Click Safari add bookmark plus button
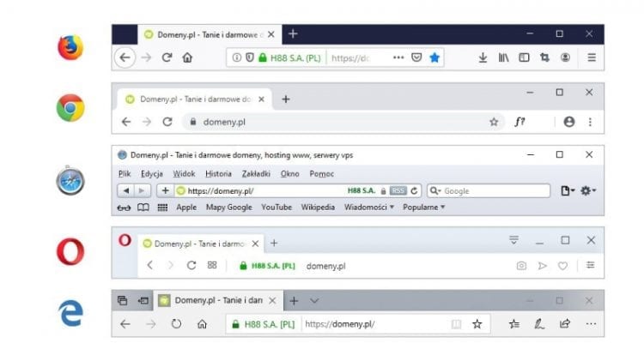This screenshot has width=644, height=361. 165,190
